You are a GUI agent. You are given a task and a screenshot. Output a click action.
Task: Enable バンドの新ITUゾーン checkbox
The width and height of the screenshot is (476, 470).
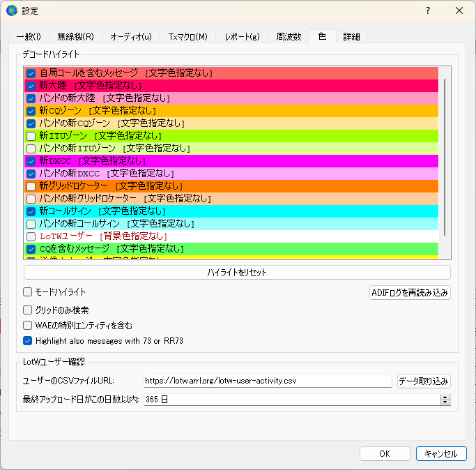point(31,149)
